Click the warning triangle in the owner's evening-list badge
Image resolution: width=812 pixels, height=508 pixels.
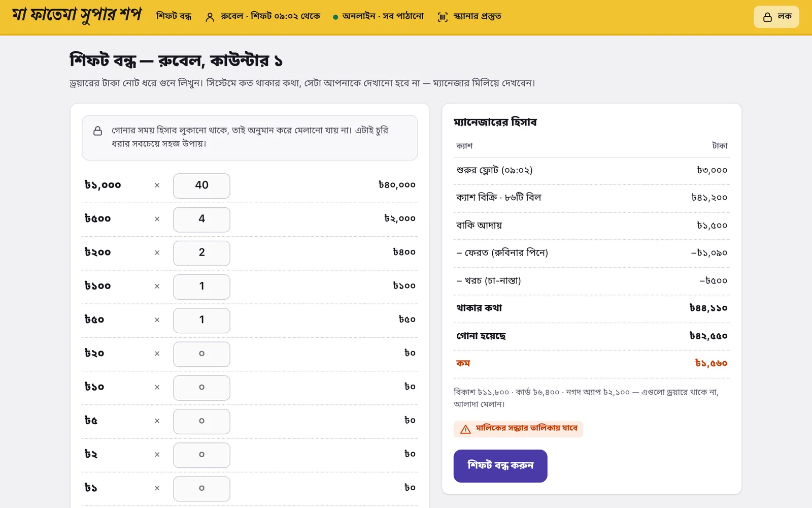[x=465, y=429]
